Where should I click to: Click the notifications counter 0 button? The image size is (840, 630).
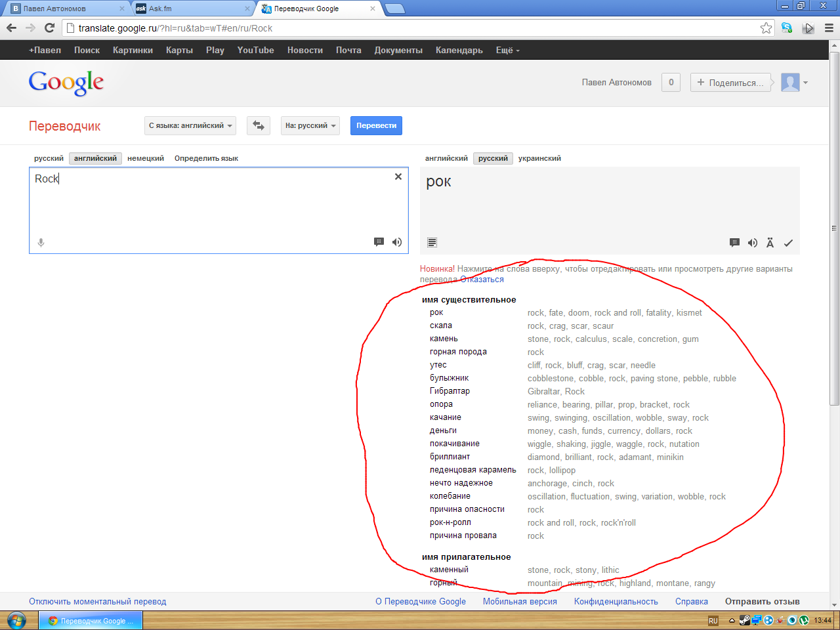tap(671, 82)
